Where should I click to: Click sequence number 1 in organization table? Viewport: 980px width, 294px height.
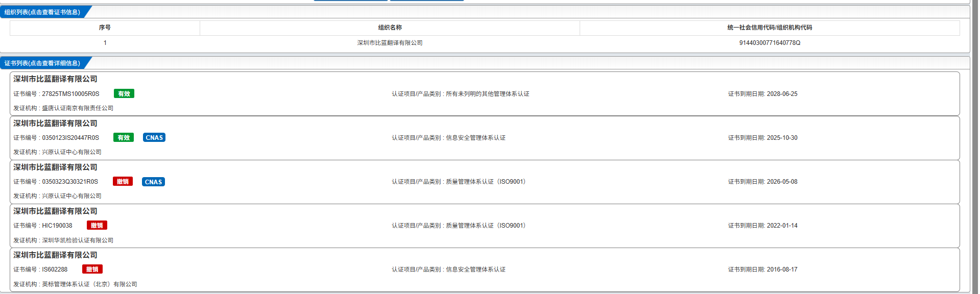pos(105,43)
